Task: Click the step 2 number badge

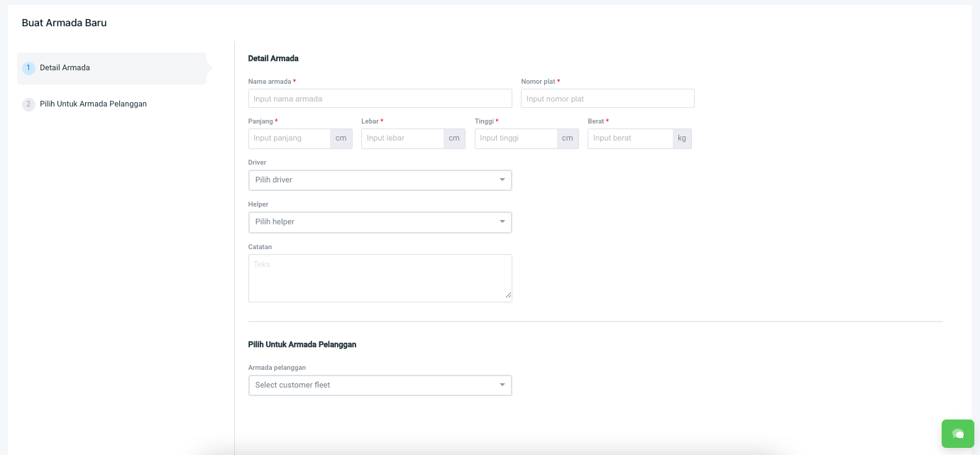Action: point(28,104)
